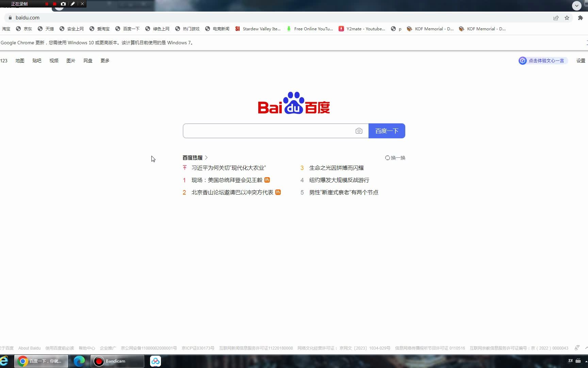Open hot search 男性"断崖式衰老"有两个节点
This screenshot has height=368, width=588.
(x=344, y=193)
